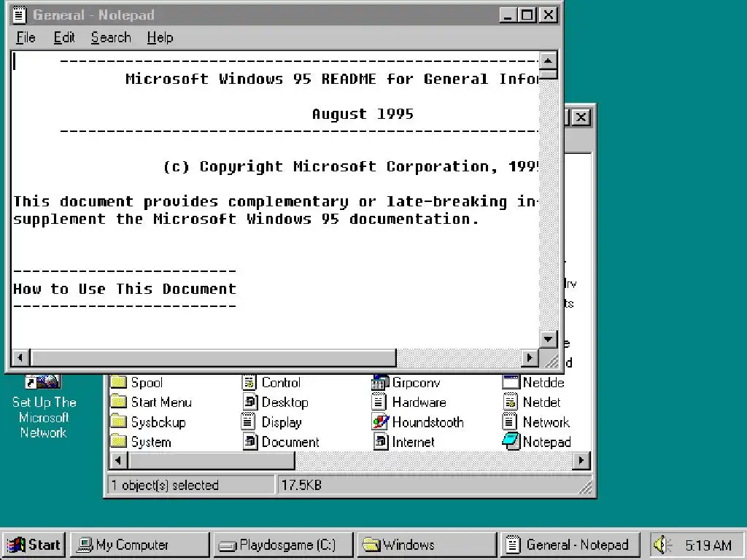Click the Notepad title bar text
Viewport: 747px width, 560px height.
93,15
